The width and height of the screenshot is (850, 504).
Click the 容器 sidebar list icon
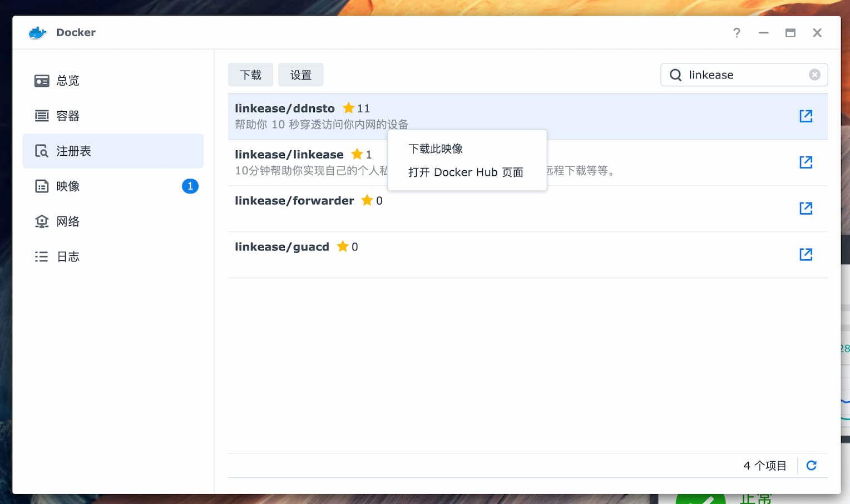point(42,116)
